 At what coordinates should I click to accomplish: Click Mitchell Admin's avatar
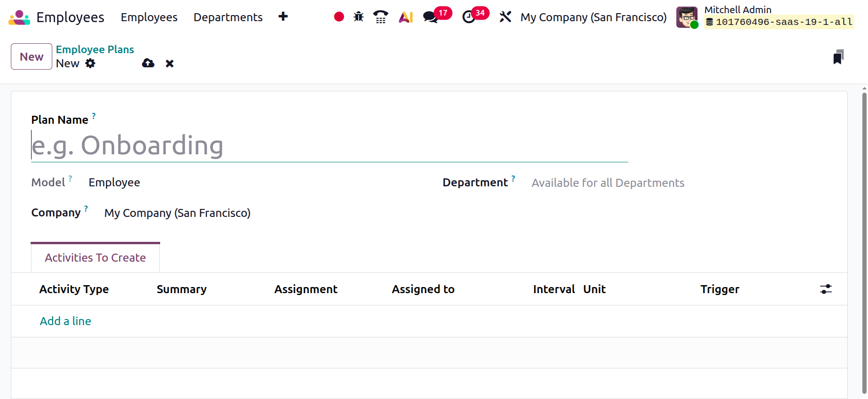click(687, 17)
